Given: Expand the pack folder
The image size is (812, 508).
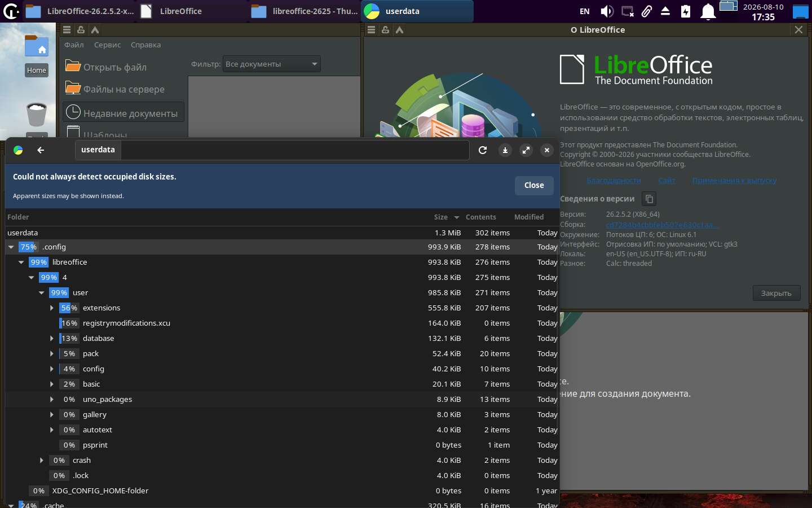Looking at the screenshot, I should coord(52,354).
